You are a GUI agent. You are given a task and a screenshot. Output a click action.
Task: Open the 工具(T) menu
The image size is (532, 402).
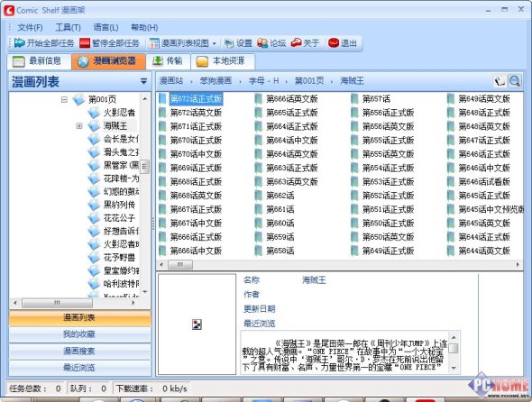[x=68, y=27]
